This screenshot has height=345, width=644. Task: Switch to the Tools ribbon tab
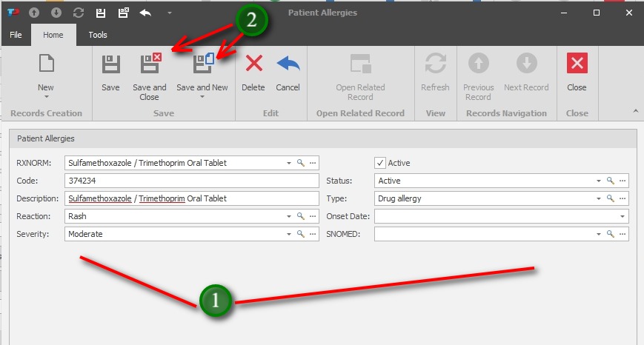click(x=98, y=35)
